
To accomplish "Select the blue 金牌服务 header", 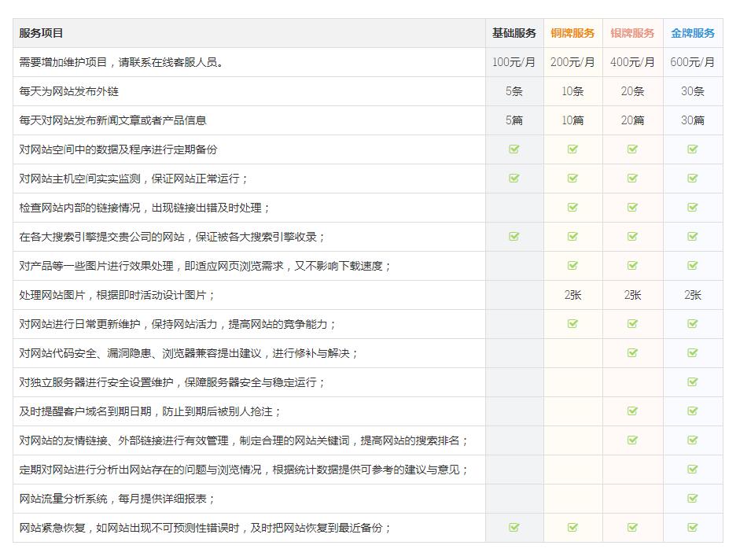I will click(x=692, y=33).
